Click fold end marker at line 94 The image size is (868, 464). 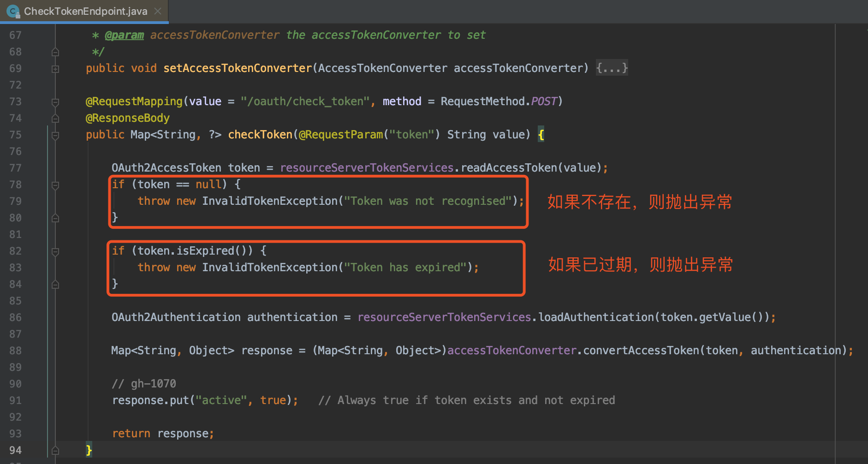[55, 451]
